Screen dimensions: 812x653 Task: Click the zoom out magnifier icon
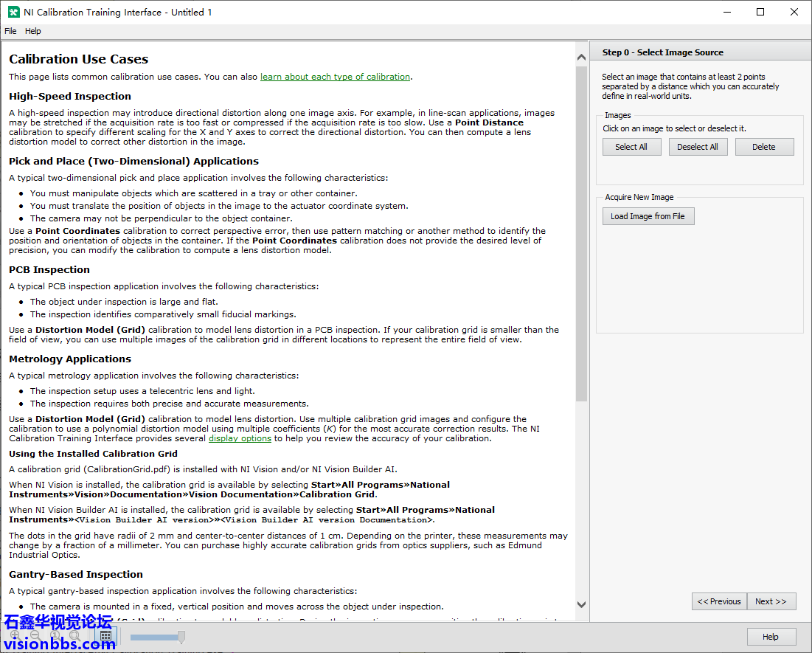point(35,635)
